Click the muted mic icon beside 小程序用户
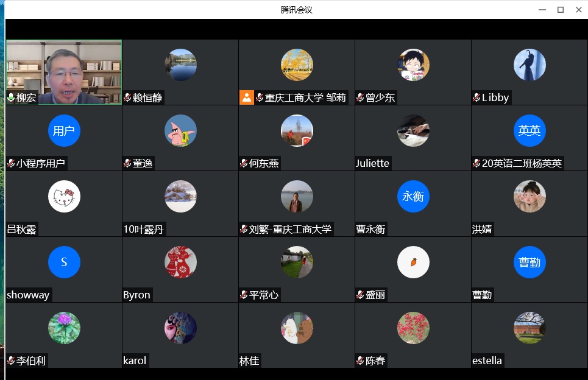This screenshot has height=380, width=588. click(x=11, y=163)
